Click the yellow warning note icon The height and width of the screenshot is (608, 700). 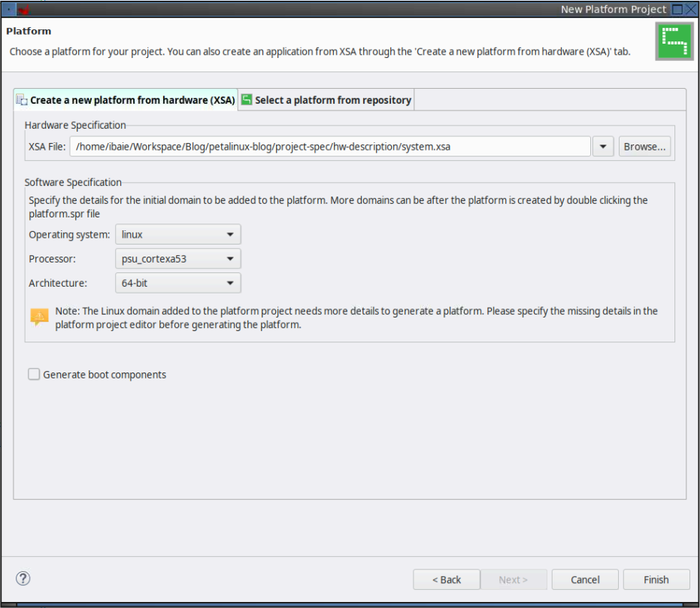point(39,317)
